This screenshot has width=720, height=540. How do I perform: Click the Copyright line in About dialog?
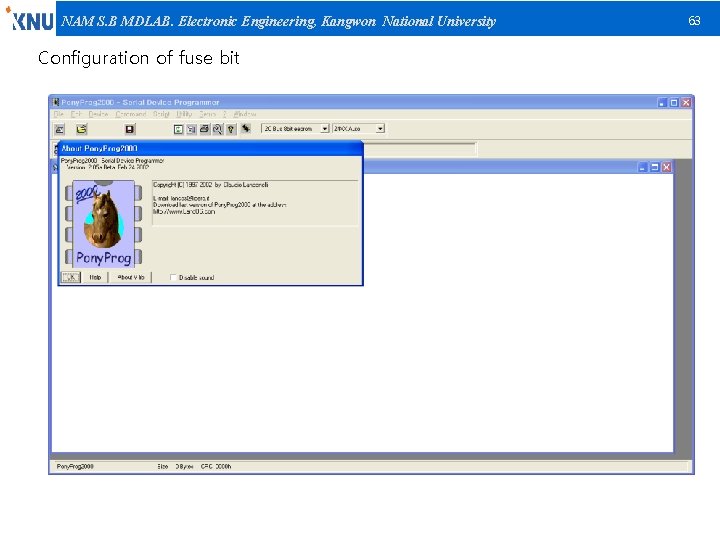211,185
